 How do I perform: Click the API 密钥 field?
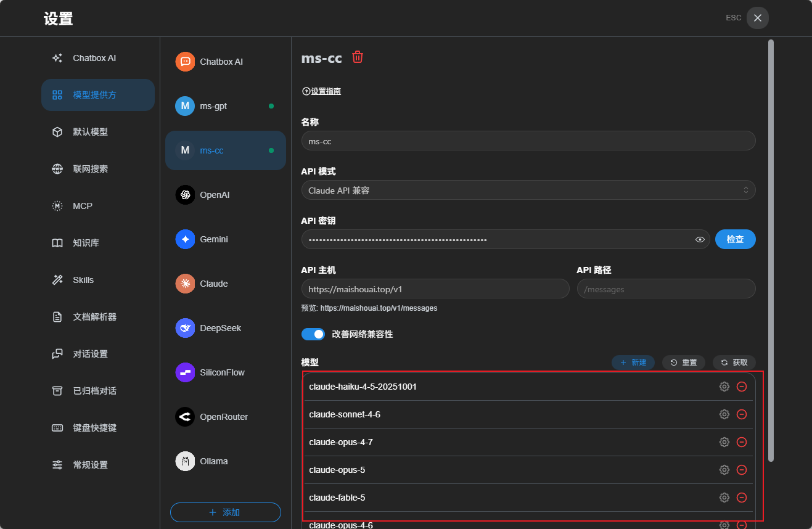506,239
